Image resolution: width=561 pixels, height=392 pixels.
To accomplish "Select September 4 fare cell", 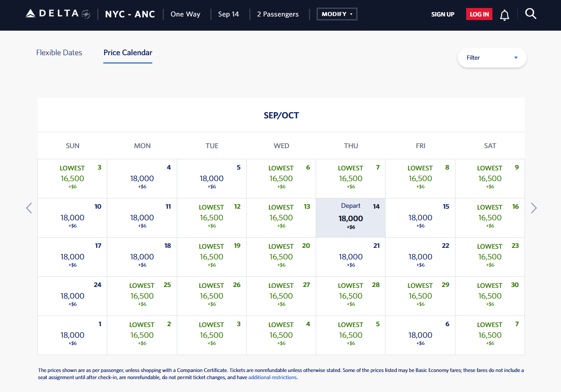I will pyautogui.click(x=142, y=179).
